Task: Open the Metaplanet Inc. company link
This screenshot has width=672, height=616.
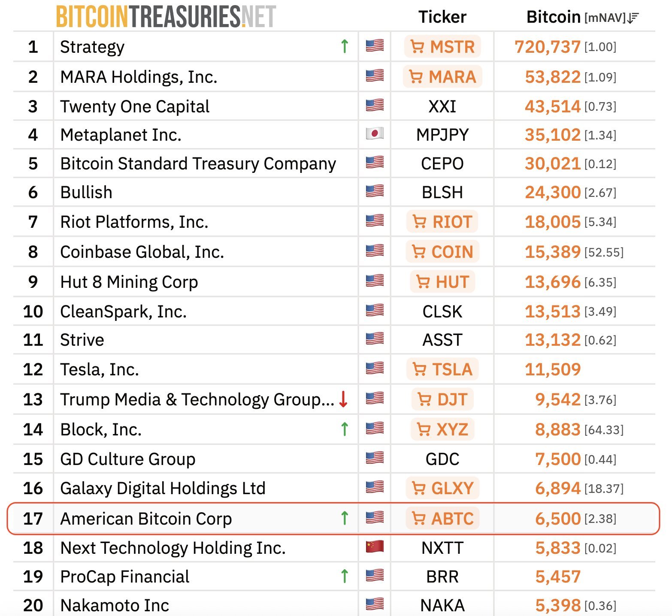Action: [x=121, y=135]
